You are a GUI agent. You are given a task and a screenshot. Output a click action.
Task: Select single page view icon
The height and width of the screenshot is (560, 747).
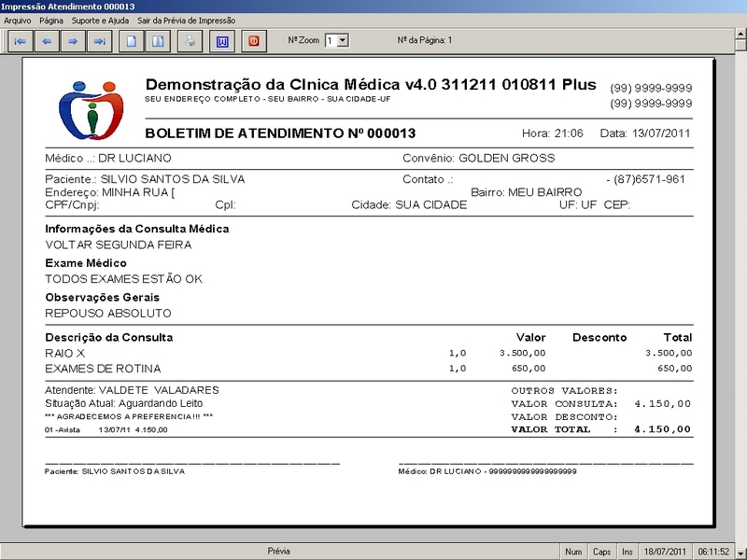pyautogui.click(x=133, y=41)
